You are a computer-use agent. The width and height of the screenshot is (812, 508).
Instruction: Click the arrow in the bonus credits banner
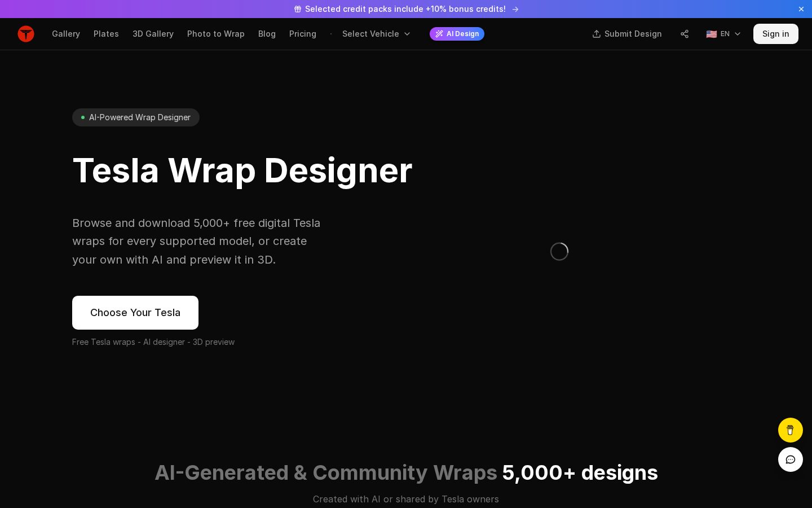pyautogui.click(x=515, y=9)
